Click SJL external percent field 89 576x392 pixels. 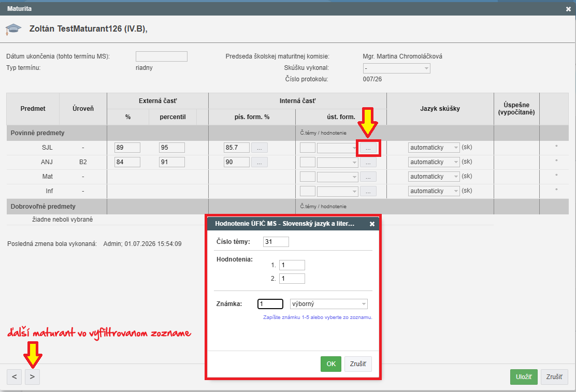(127, 148)
